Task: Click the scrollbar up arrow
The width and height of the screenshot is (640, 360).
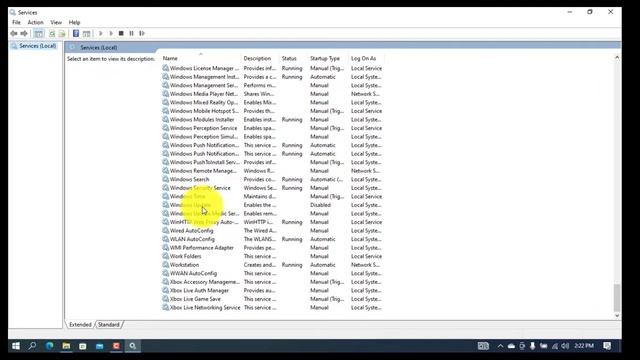Action: (617, 58)
